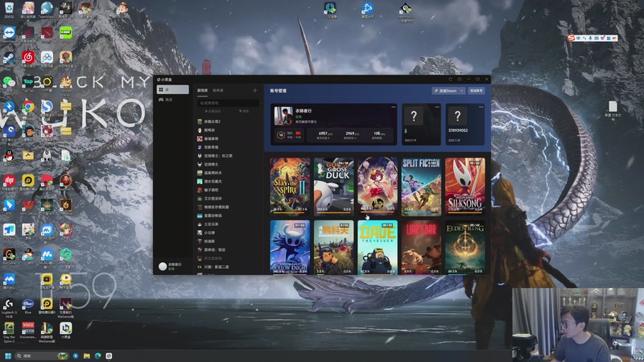Open WeChat shortcut on the desktop
The height and width of the screenshot is (362, 644).
[9, 83]
